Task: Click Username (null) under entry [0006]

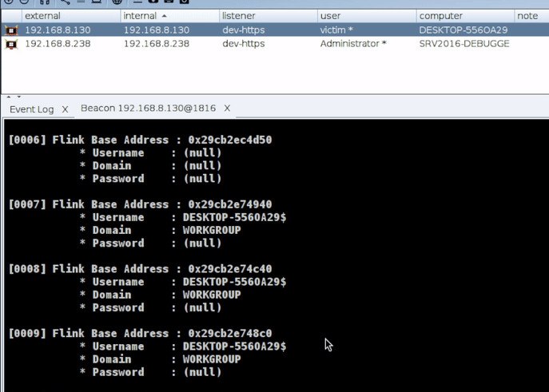Action: pos(203,152)
